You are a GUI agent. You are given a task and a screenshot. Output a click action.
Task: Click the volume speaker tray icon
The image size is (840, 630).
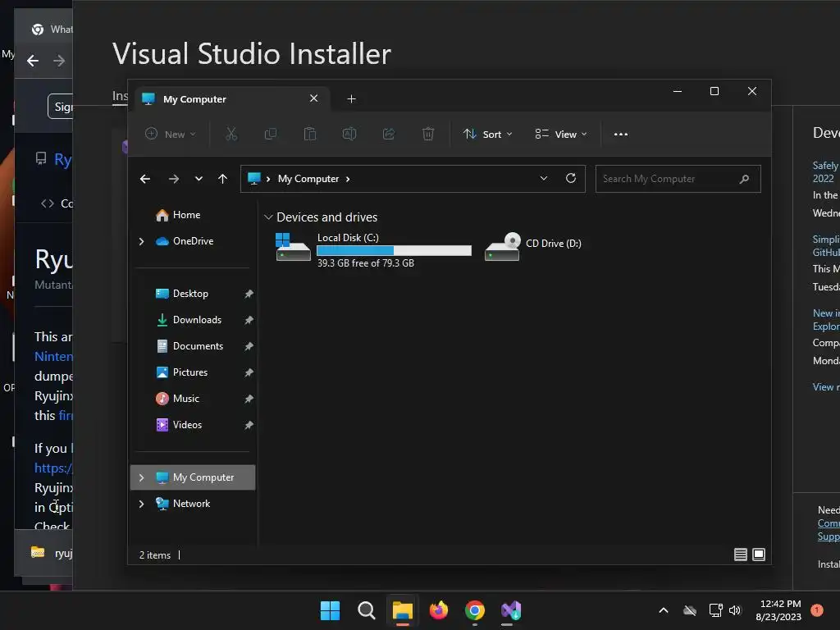click(x=735, y=610)
